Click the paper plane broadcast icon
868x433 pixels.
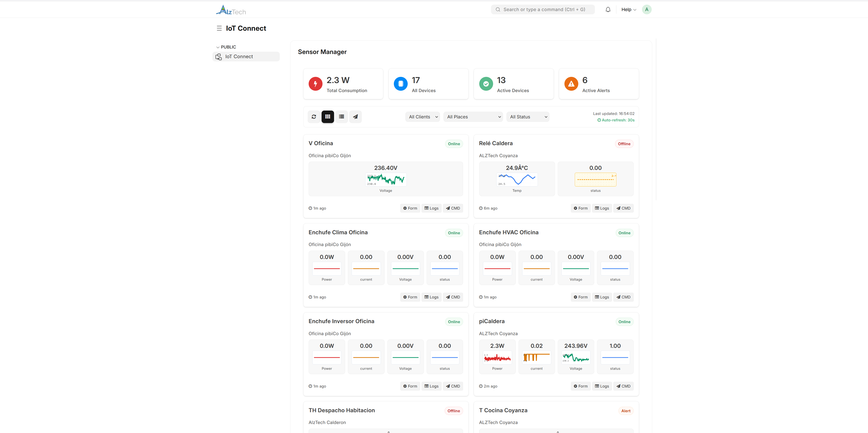click(x=355, y=117)
